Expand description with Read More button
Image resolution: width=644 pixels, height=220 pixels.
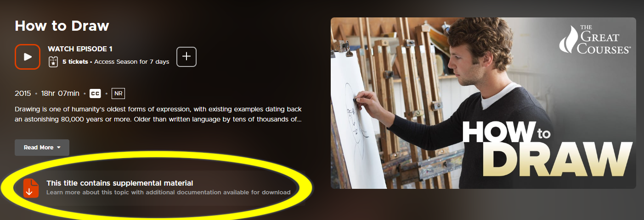[42, 148]
